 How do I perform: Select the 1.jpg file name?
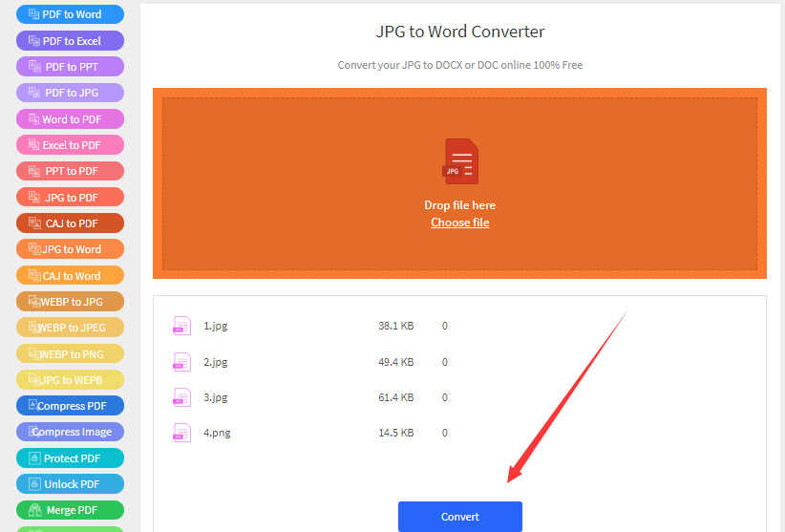215,326
